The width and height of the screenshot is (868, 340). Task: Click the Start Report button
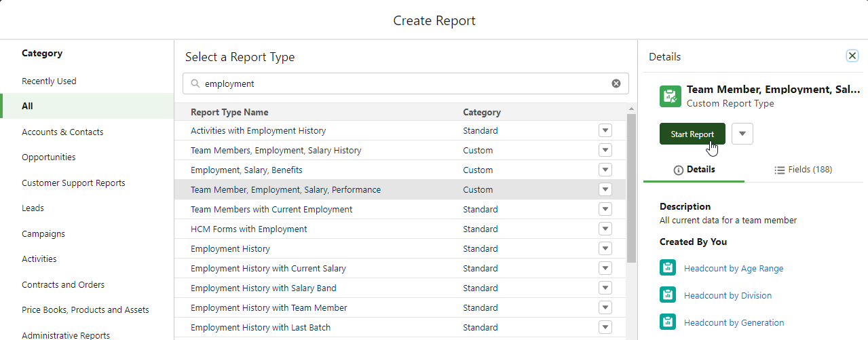pyautogui.click(x=692, y=134)
